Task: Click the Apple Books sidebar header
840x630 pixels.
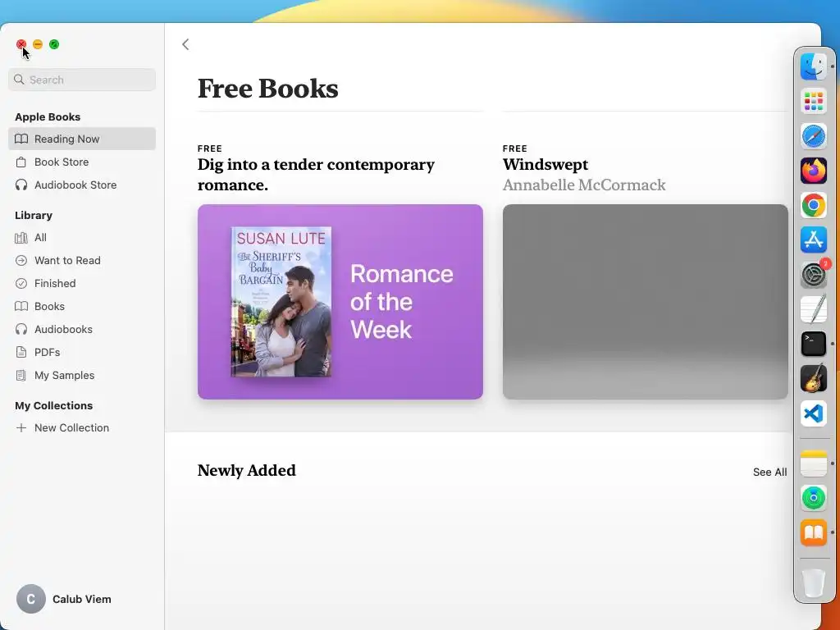Action: pyautogui.click(x=48, y=116)
